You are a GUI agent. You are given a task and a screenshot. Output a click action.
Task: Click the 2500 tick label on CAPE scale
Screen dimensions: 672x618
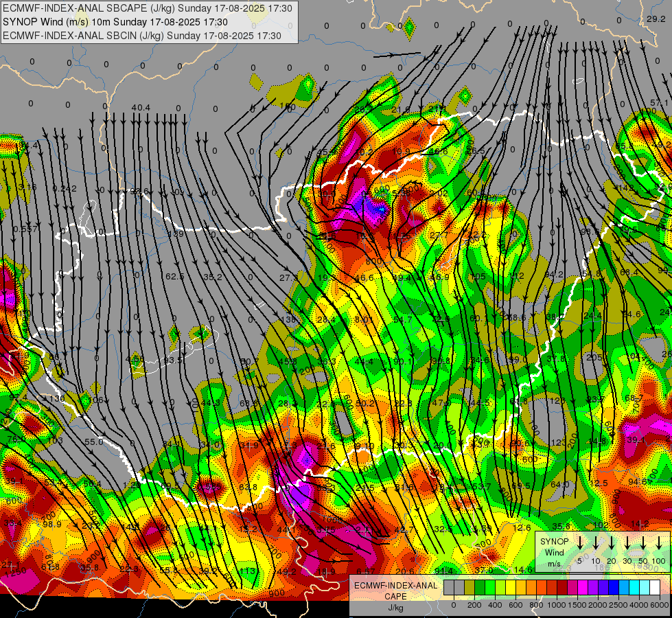tap(618, 605)
